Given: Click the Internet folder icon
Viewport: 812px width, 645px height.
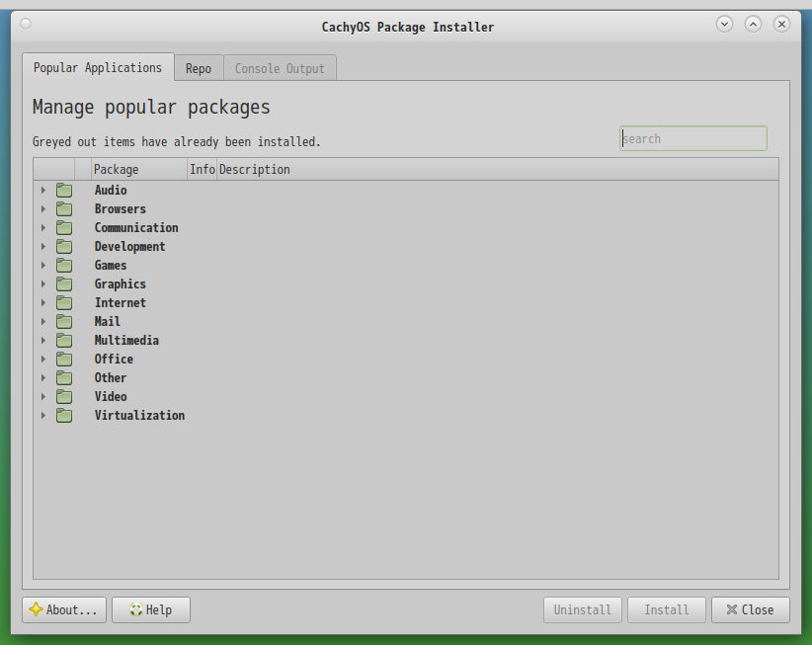Looking at the screenshot, I should [x=64, y=303].
